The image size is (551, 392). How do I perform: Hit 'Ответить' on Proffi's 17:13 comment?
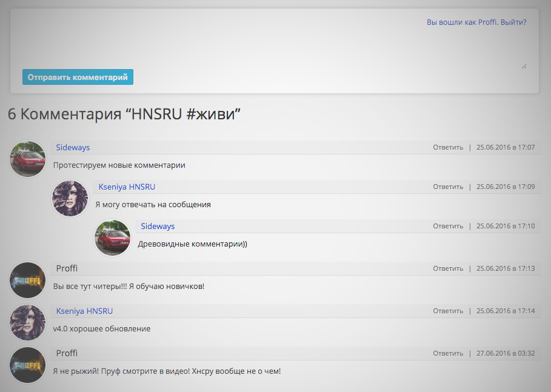(447, 268)
